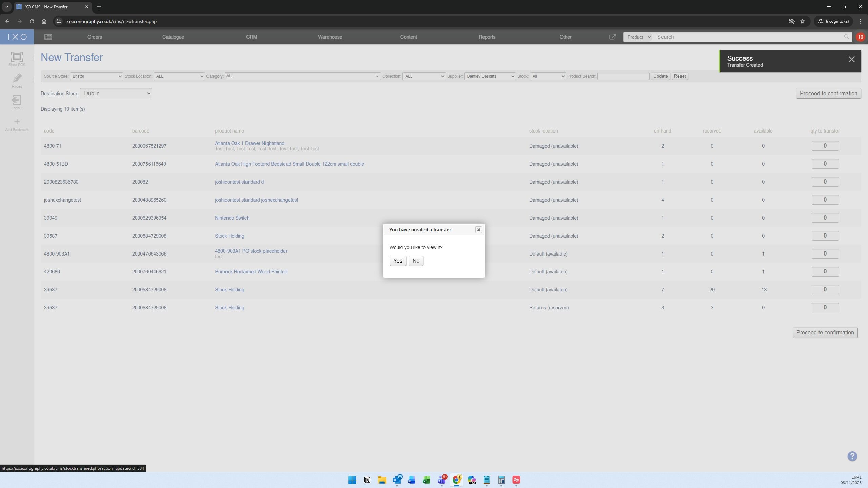Dismiss the Success notification toast
Viewport: 868px width, 488px height.
click(x=851, y=60)
